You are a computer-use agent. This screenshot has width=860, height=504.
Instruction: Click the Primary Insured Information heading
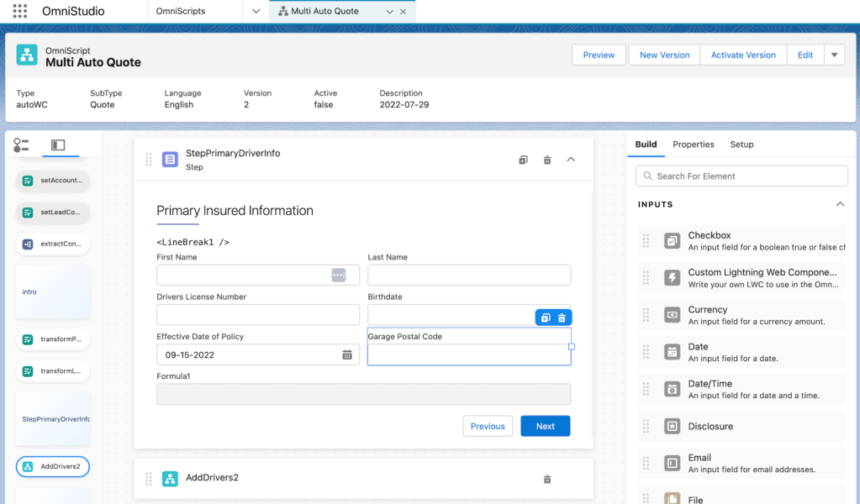pyautogui.click(x=235, y=211)
